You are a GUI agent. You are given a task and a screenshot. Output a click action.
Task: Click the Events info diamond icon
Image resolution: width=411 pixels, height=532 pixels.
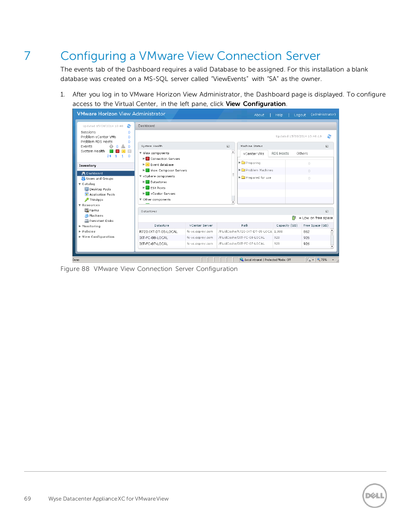[x=111, y=146]
